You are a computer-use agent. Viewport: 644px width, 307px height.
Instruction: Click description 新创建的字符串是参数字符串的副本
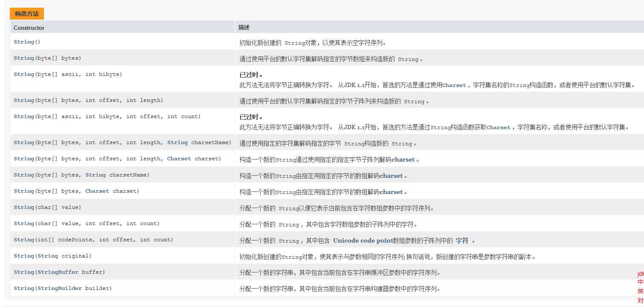point(387,257)
